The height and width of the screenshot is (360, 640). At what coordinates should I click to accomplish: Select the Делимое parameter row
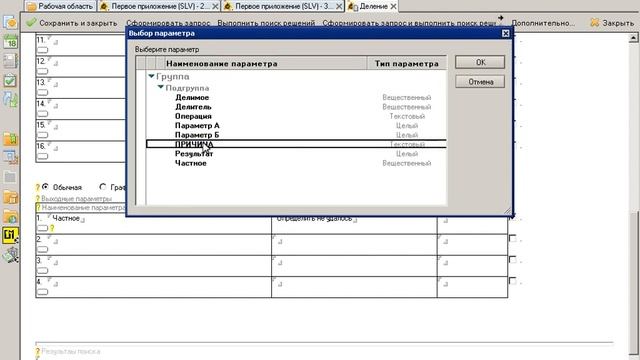tap(296, 98)
